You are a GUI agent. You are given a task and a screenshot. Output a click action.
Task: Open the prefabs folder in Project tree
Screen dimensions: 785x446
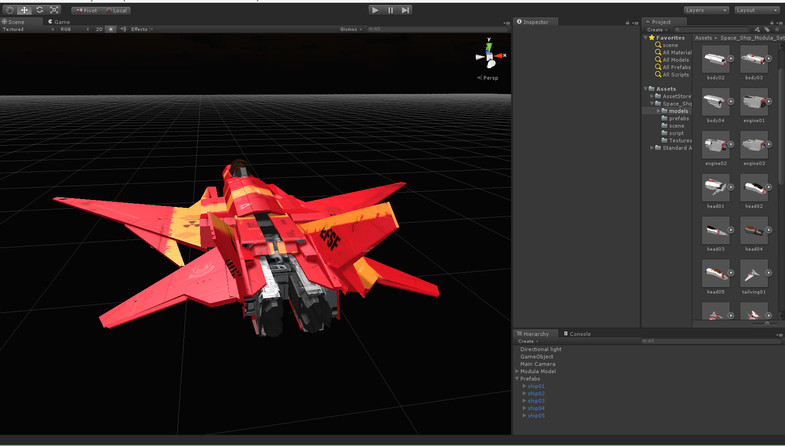[x=675, y=119]
